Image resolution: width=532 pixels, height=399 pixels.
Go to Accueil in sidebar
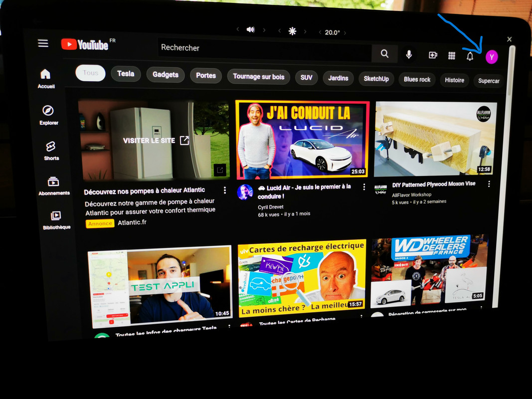point(46,79)
